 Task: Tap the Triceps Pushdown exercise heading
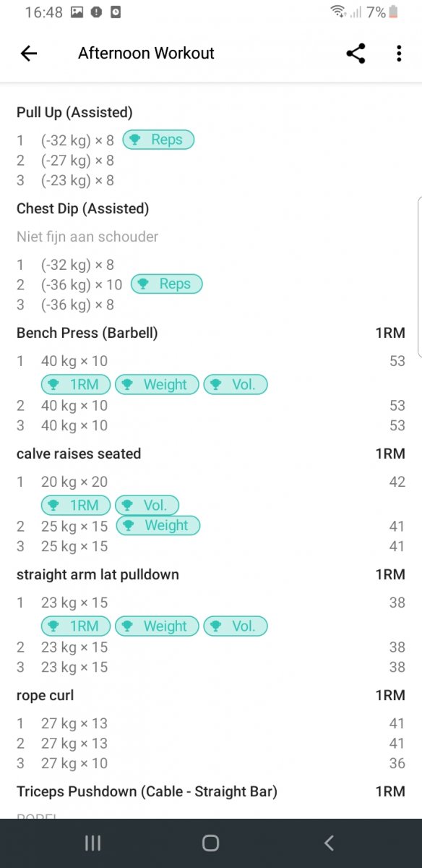(x=146, y=791)
